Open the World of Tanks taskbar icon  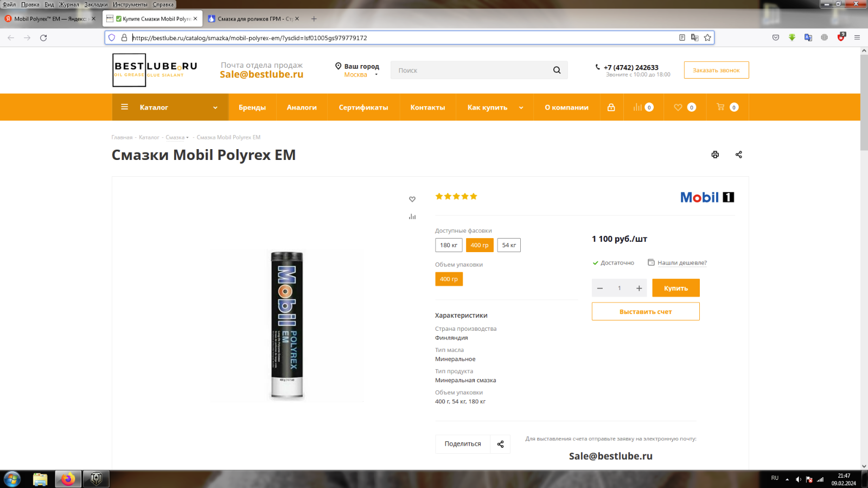96,479
